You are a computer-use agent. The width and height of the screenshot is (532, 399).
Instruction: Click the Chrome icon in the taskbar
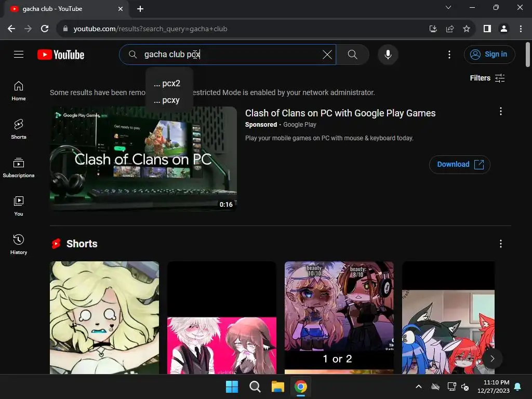[x=301, y=387]
